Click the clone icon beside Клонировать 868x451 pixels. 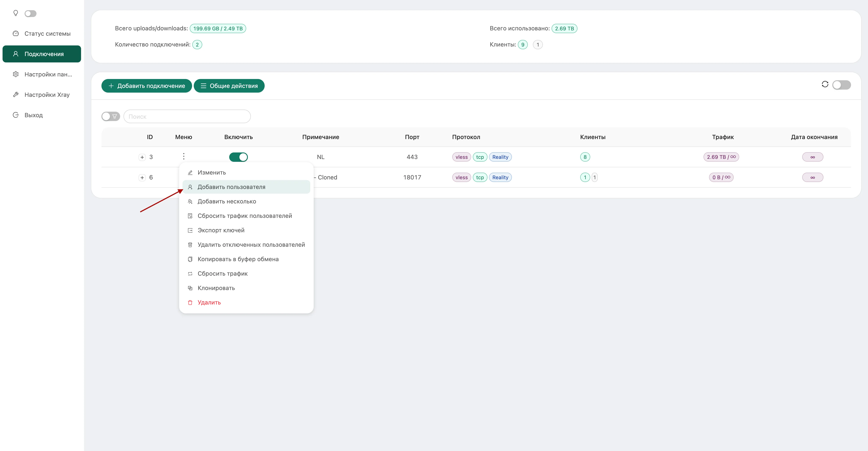click(190, 288)
